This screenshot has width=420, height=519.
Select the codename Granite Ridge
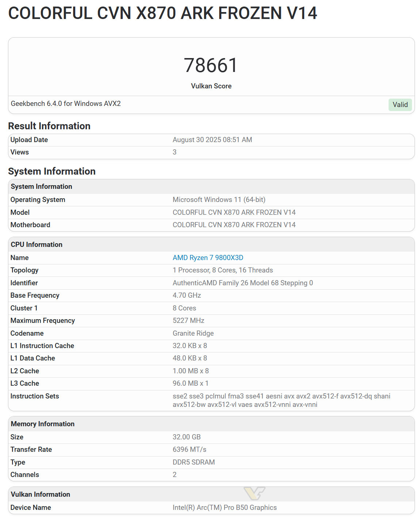(193, 333)
